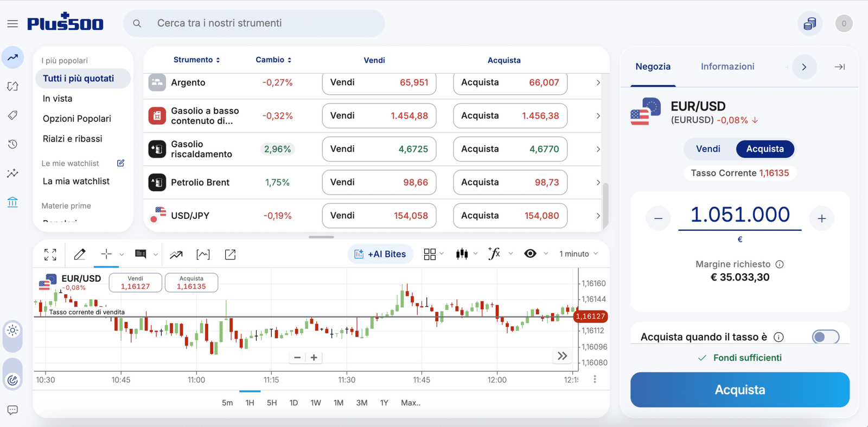Open the live chat support icon
This screenshot has height=427, width=868.
click(x=12, y=410)
